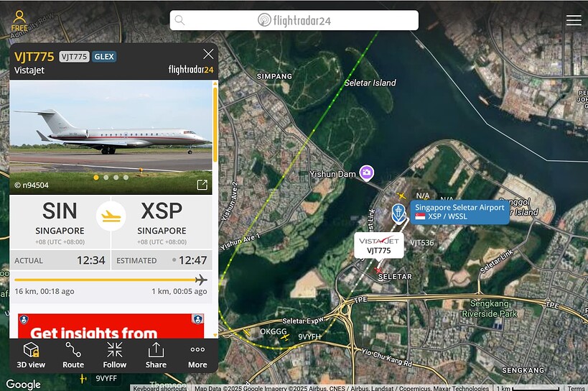588x391 pixels.
Task: Click the flightradar24 search field
Action: tap(294, 20)
